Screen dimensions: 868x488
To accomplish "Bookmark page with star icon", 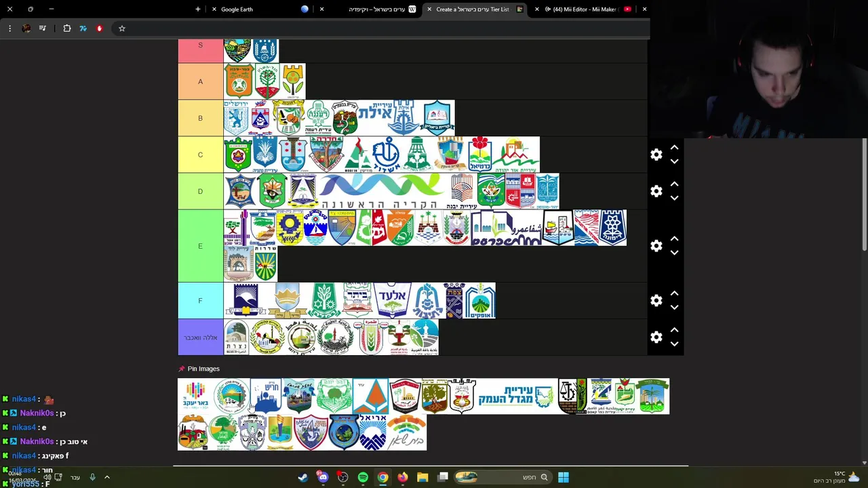I will [122, 28].
